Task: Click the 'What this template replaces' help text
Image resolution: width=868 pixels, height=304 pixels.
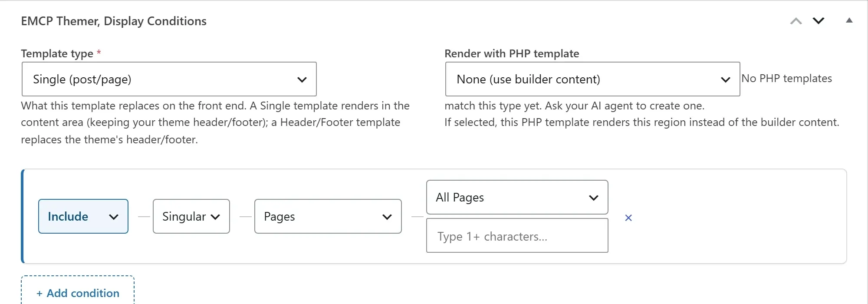Action: (215, 122)
